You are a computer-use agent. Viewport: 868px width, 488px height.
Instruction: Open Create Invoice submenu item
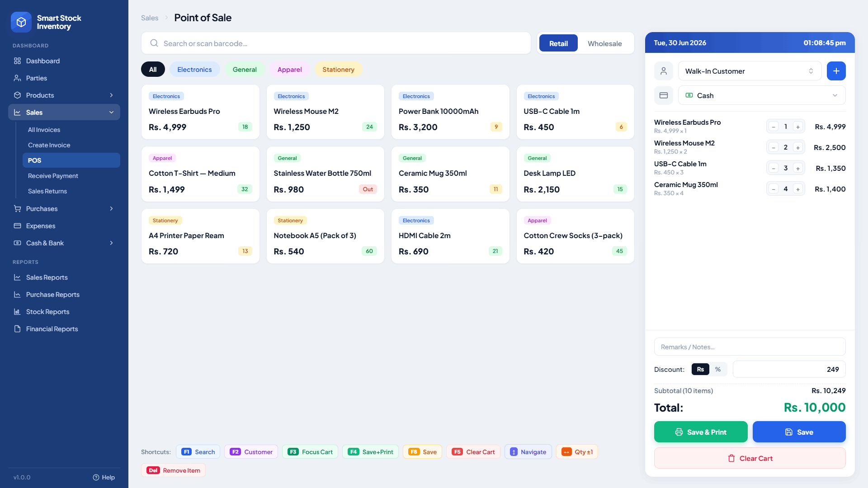71,145
